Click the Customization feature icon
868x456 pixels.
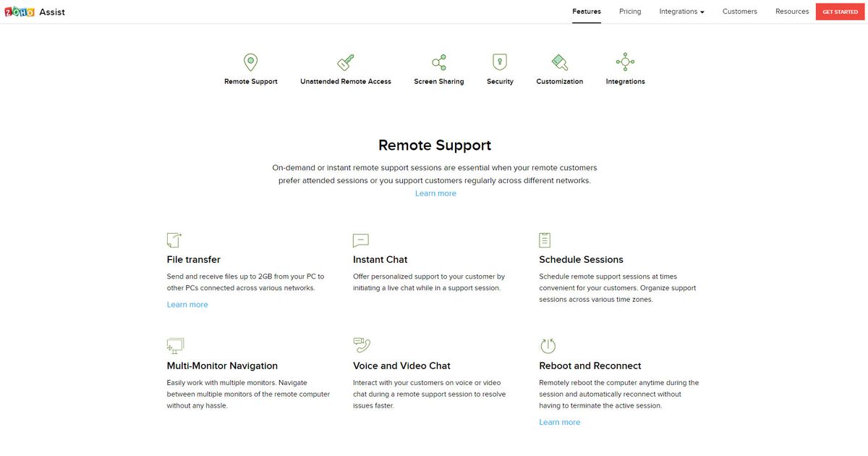pos(559,62)
